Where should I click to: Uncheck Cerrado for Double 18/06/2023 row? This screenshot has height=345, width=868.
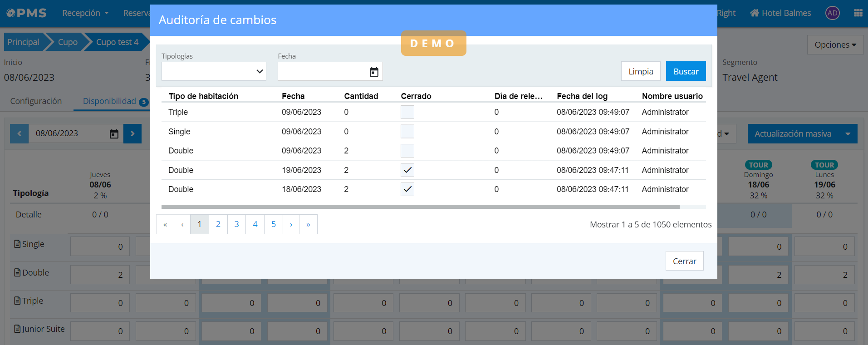click(407, 189)
